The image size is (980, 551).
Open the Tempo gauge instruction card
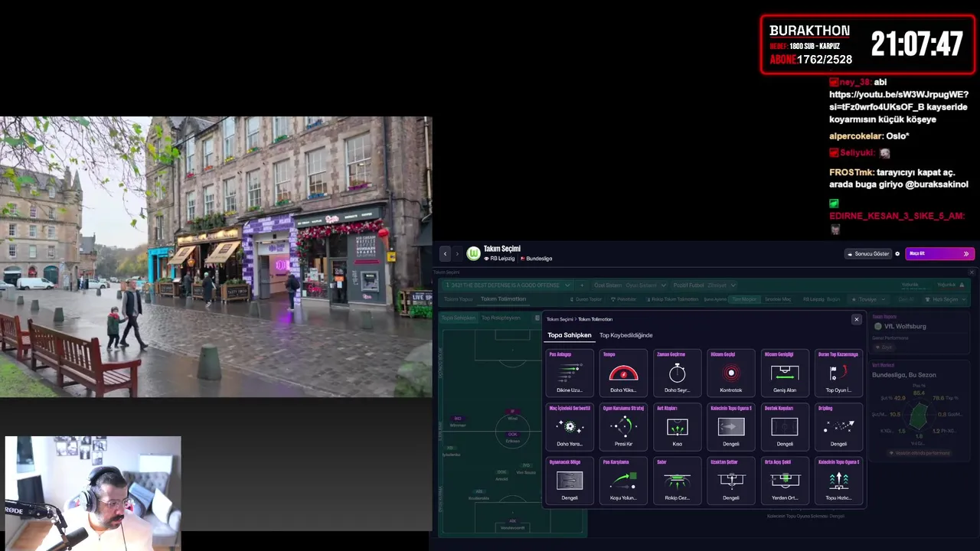pyautogui.click(x=623, y=373)
